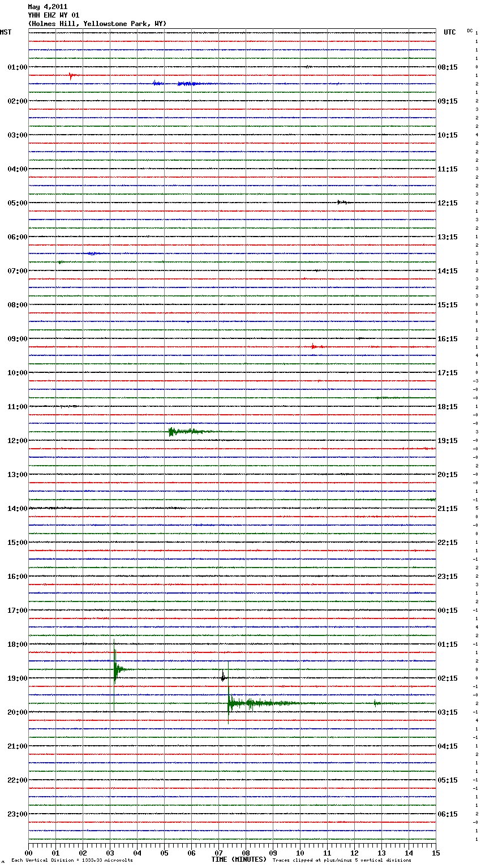Click the TIME (MINUTES) axis title
This screenshot has width=481, height=868.
tap(239, 860)
